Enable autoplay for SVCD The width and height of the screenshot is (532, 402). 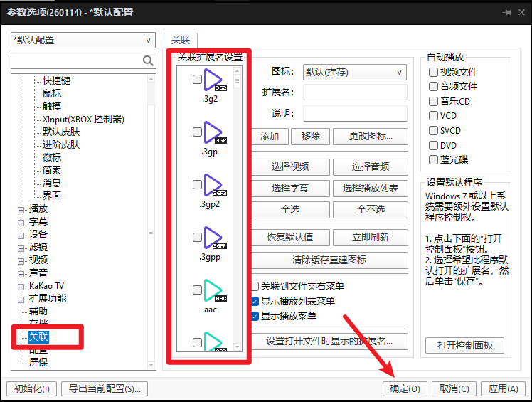tap(433, 131)
